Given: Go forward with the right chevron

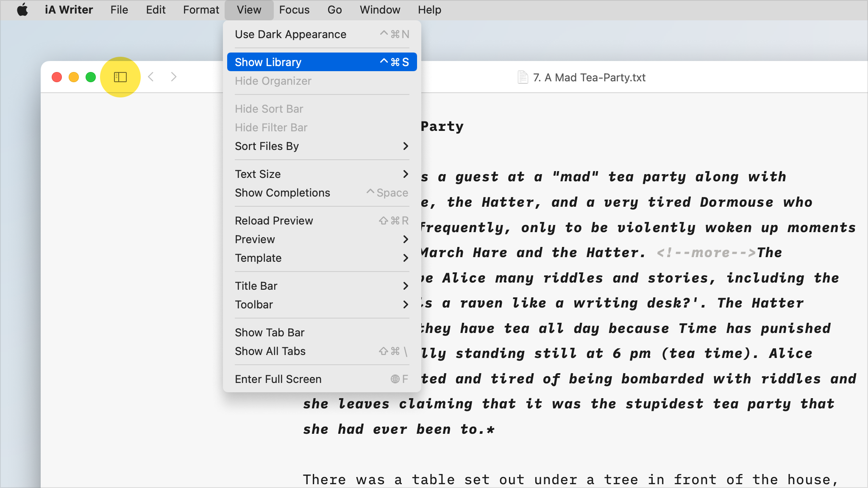Looking at the screenshot, I should [173, 77].
